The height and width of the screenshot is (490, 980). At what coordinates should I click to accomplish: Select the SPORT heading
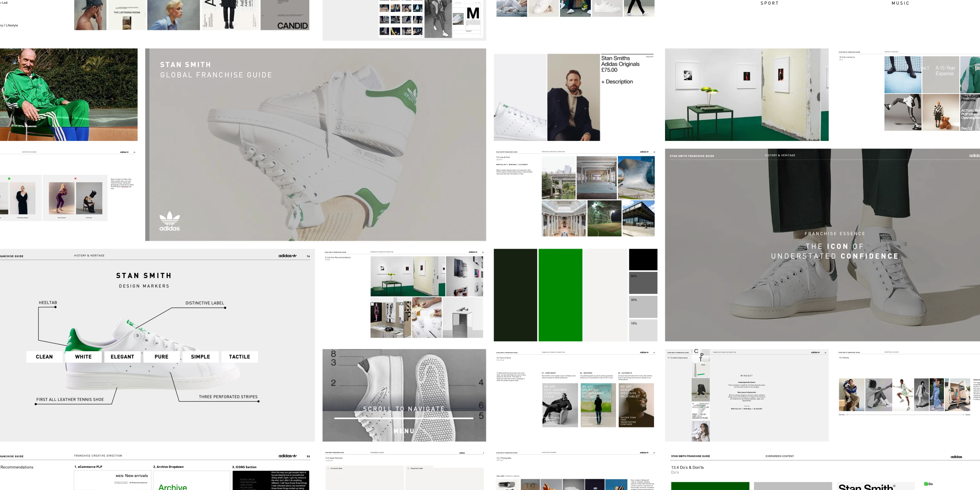pyautogui.click(x=770, y=3)
